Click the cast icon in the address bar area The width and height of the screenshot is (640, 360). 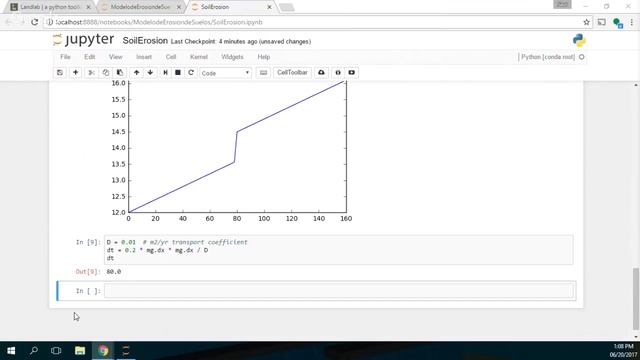[602, 22]
